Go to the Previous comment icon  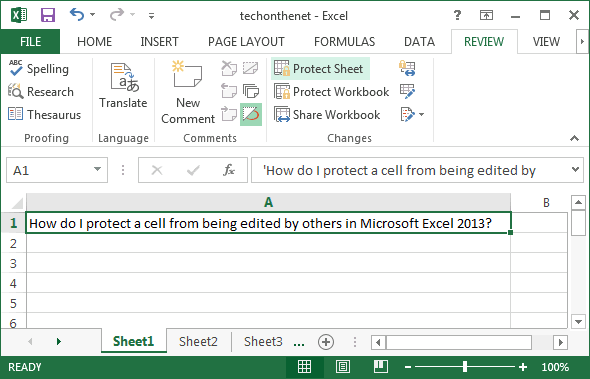[229, 91]
